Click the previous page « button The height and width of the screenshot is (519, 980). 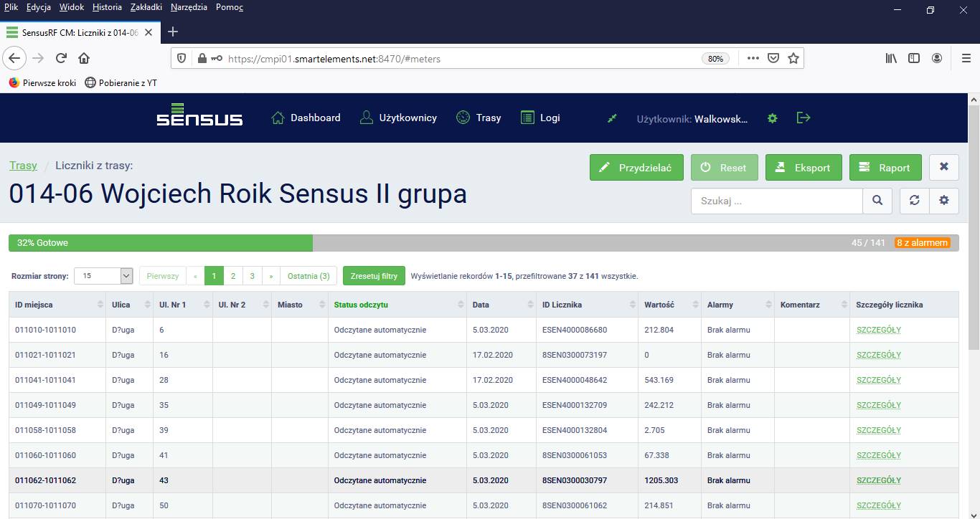click(195, 276)
